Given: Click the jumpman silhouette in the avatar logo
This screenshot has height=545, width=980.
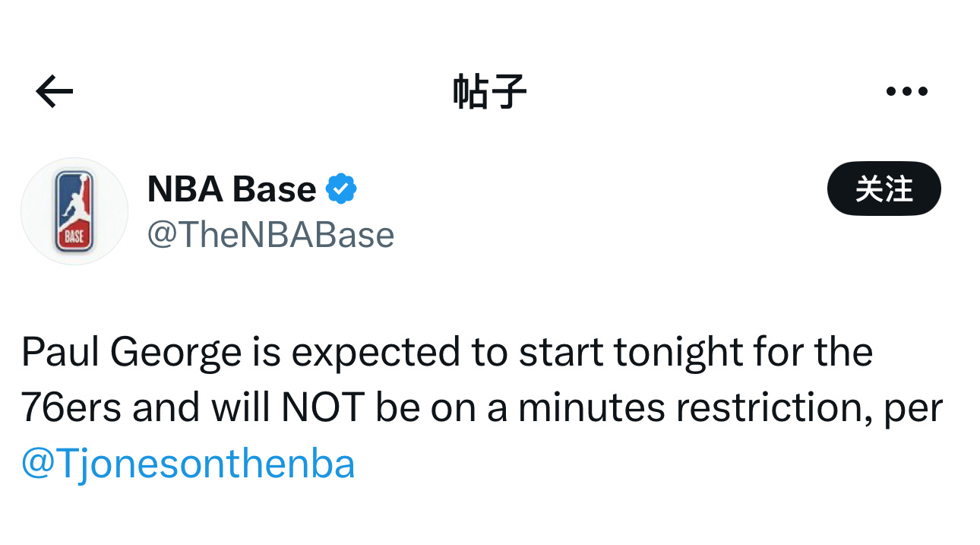Looking at the screenshot, I should 74,201.
